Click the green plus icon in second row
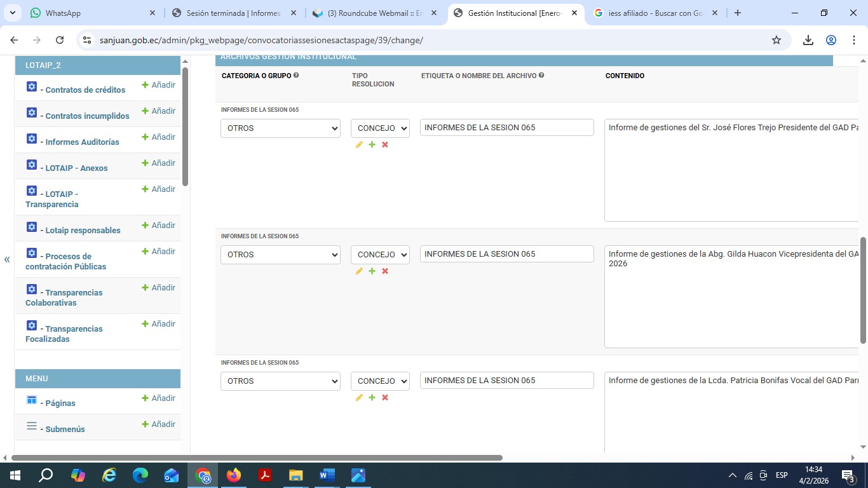 [x=372, y=271]
